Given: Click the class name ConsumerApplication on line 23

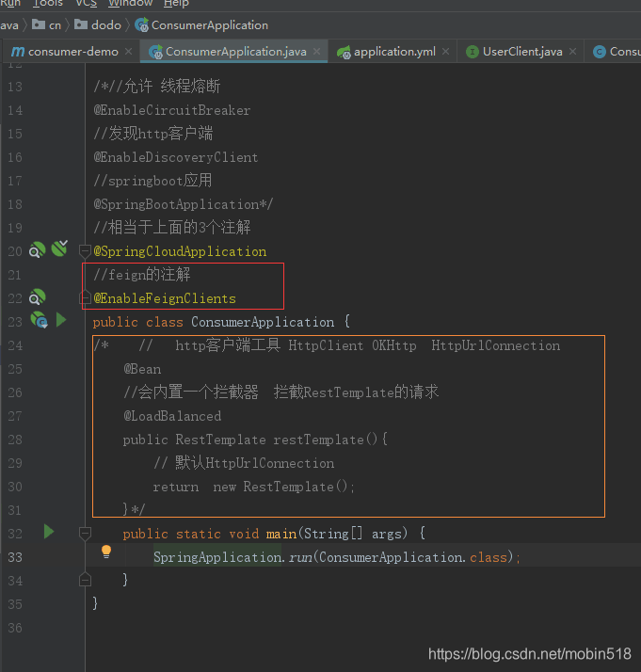Looking at the screenshot, I should (263, 322).
